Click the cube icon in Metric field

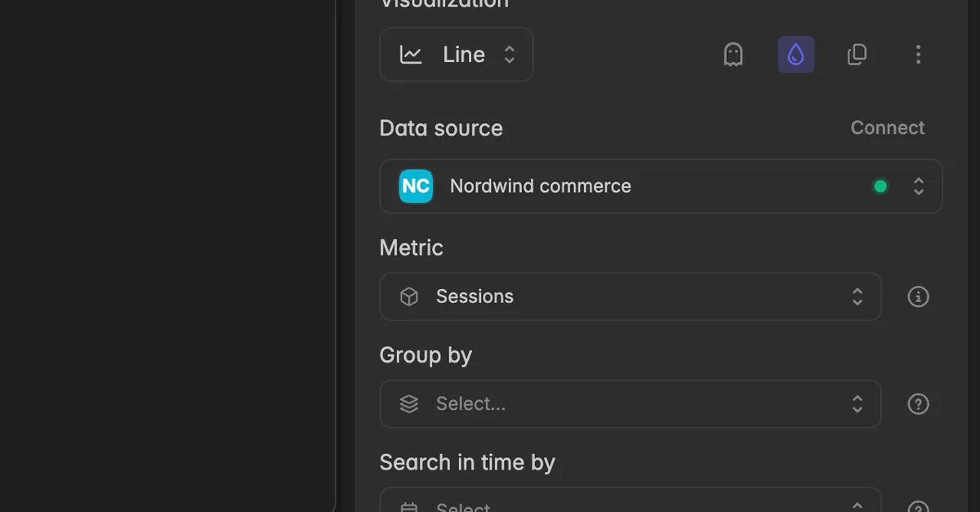(x=409, y=296)
